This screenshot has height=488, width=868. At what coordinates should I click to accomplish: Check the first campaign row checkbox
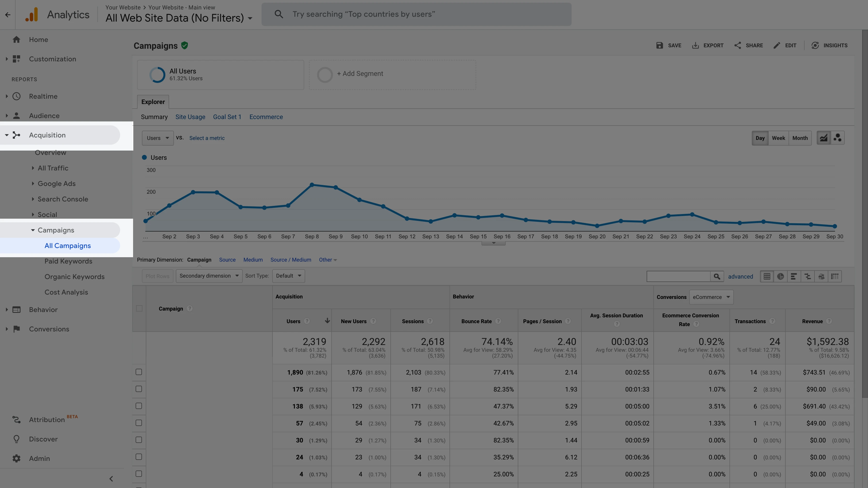coord(139,372)
